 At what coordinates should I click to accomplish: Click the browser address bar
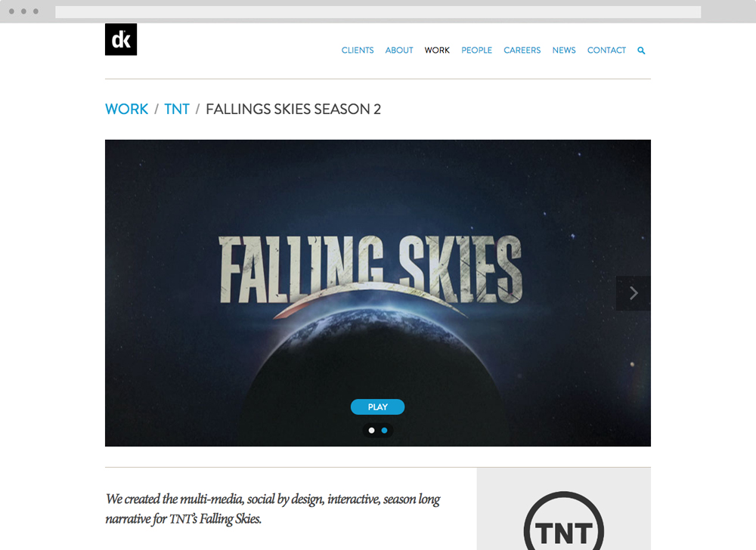coord(378,12)
